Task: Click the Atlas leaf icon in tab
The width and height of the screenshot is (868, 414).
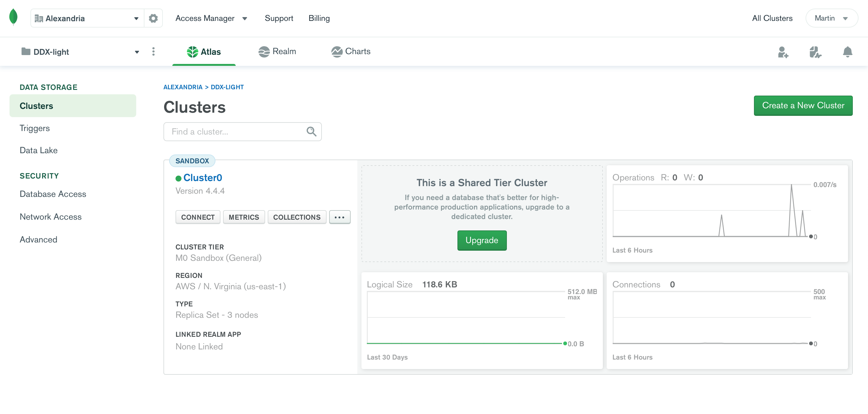Action: point(192,52)
